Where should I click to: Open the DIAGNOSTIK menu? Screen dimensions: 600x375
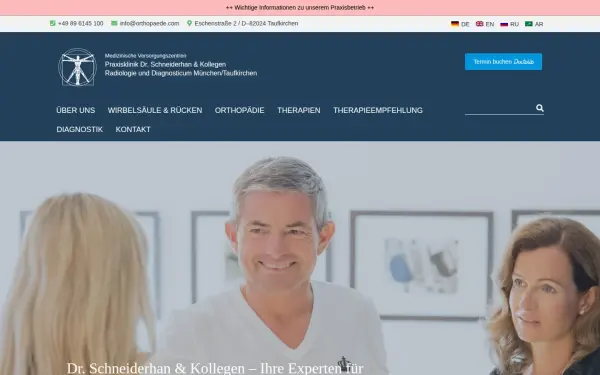point(80,129)
